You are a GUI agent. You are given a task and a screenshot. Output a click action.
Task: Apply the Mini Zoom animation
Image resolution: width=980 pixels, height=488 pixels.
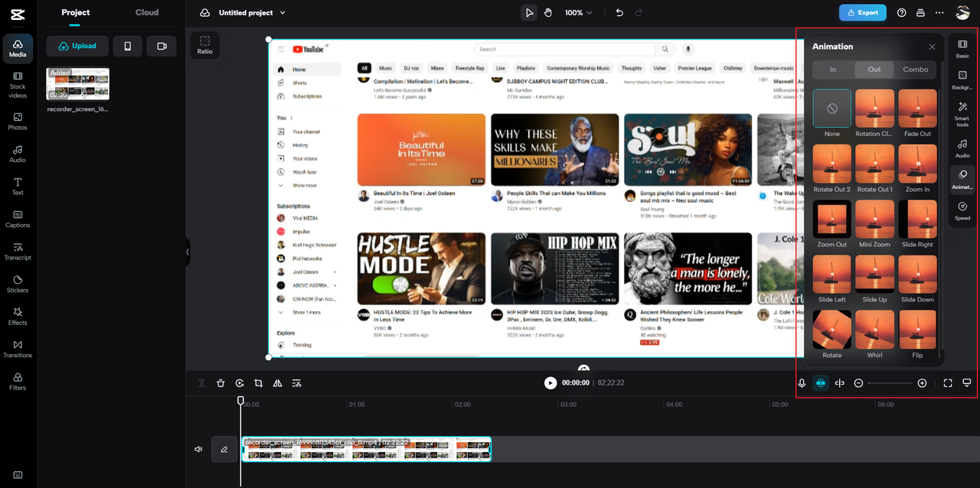coord(874,219)
